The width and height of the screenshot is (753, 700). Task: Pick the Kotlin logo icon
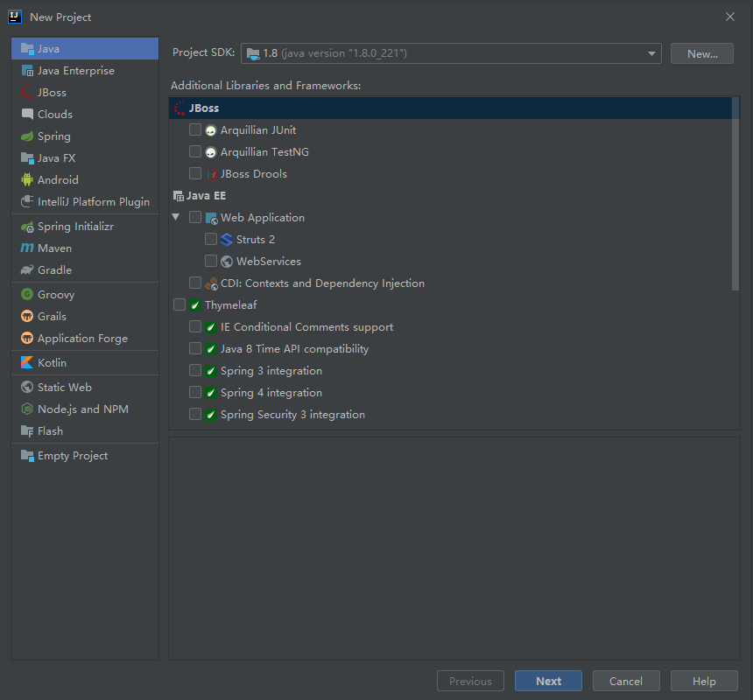(27, 363)
